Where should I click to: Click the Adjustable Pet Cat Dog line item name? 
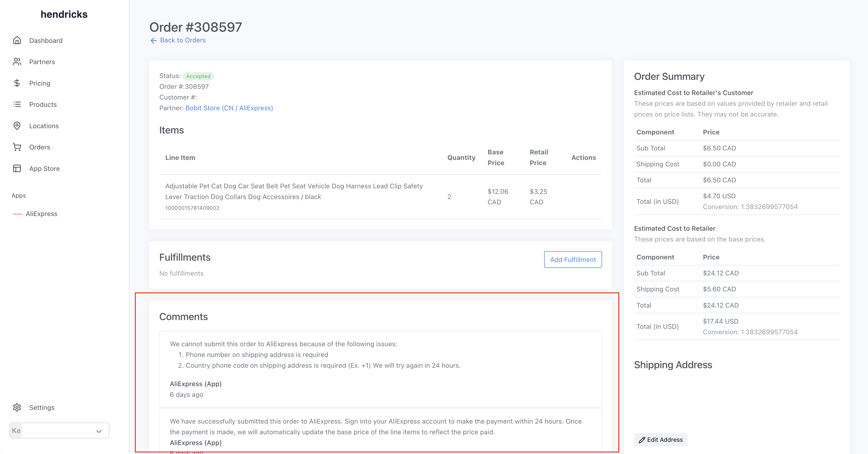294,192
